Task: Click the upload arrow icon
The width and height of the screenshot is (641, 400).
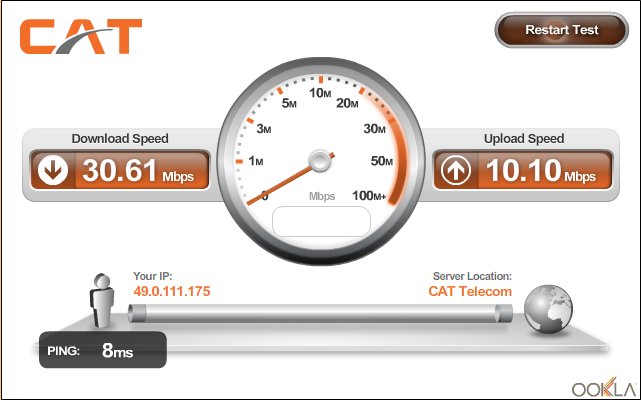Action: (x=456, y=170)
